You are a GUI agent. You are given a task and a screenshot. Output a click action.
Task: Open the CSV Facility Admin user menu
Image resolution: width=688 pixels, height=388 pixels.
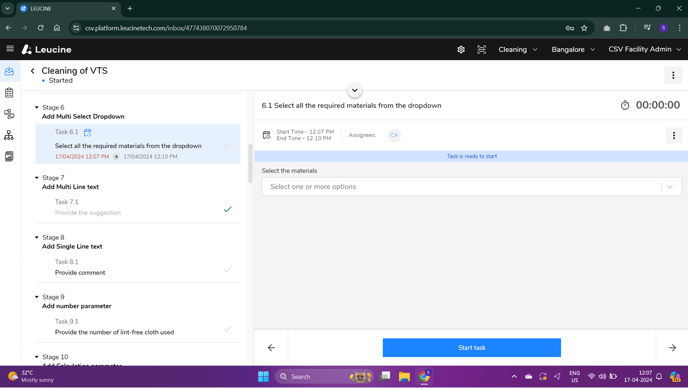point(645,50)
